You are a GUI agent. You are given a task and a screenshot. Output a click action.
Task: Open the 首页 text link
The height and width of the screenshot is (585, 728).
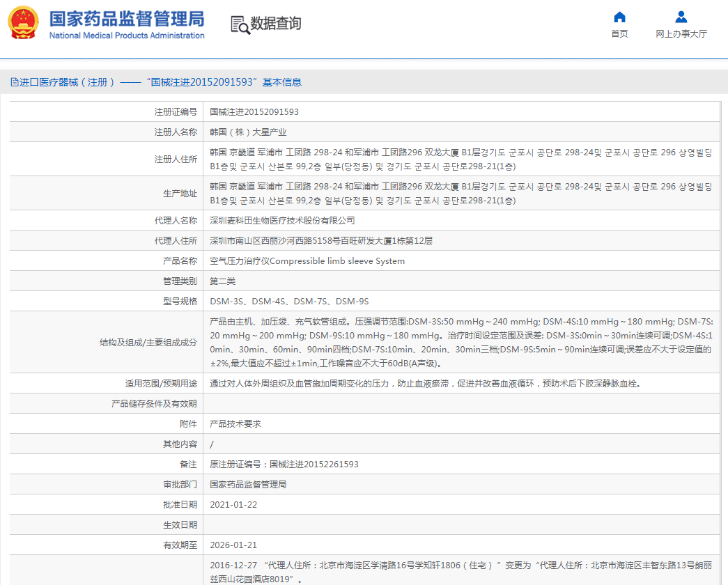[619, 34]
